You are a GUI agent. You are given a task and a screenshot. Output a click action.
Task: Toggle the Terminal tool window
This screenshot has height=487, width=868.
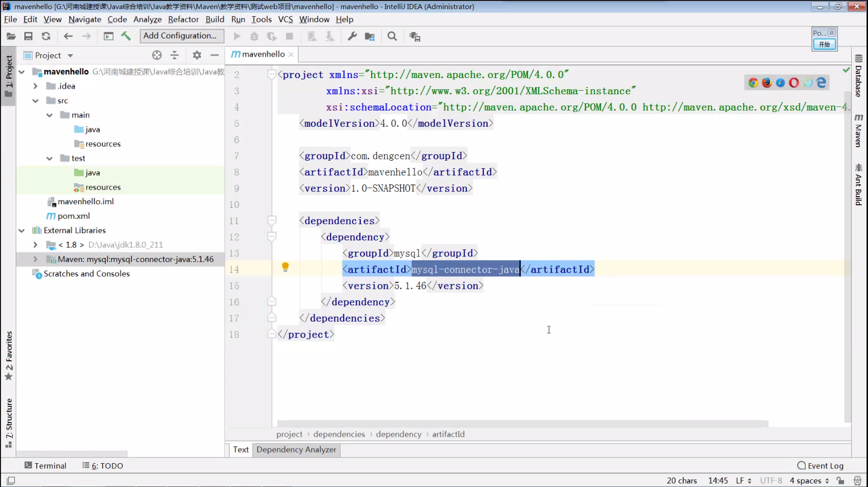(x=45, y=466)
